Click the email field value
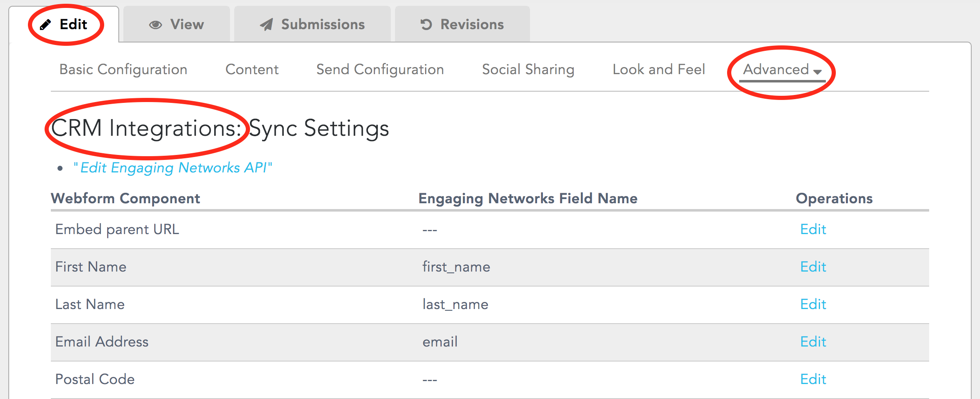980x399 pixels. (x=440, y=342)
